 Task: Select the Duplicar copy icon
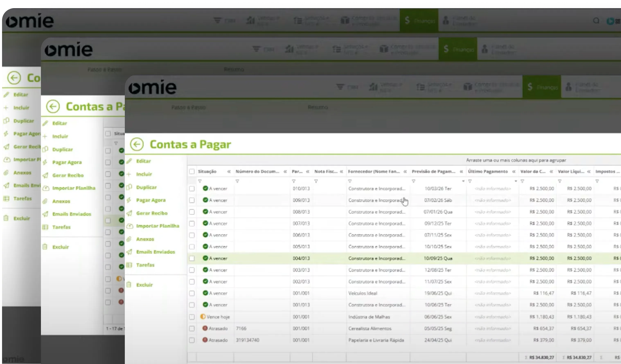130,187
